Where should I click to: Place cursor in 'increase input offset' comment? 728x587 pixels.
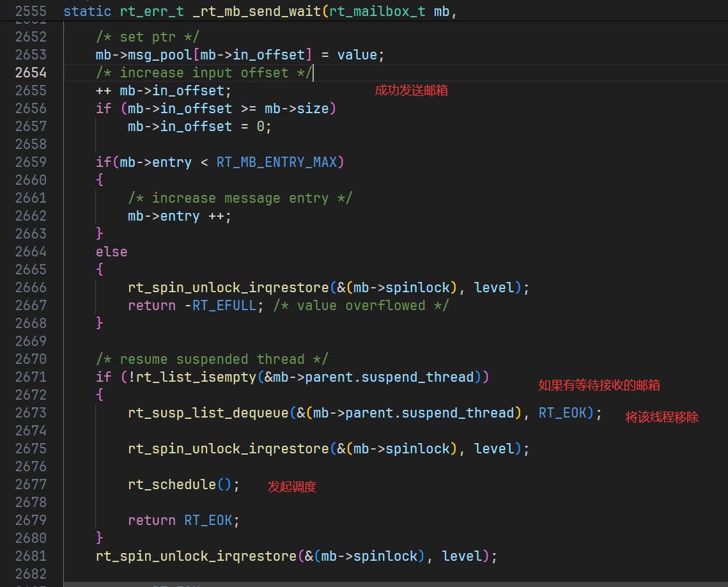click(x=204, y=72)
